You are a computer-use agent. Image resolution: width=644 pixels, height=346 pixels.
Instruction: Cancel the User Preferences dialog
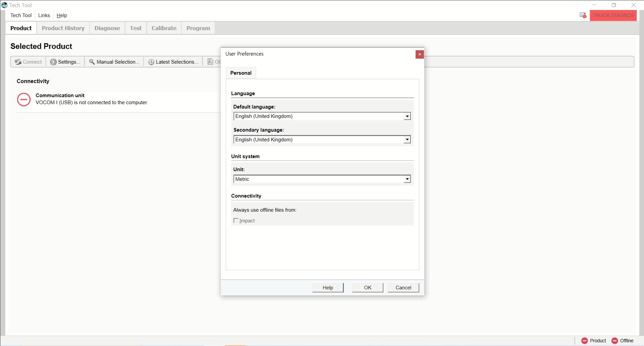coord(403,288)
